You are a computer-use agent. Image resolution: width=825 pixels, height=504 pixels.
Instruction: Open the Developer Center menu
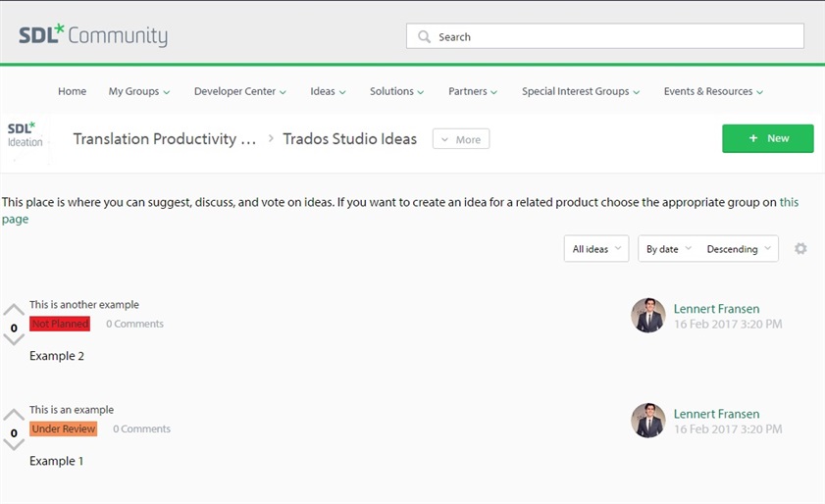240,91
